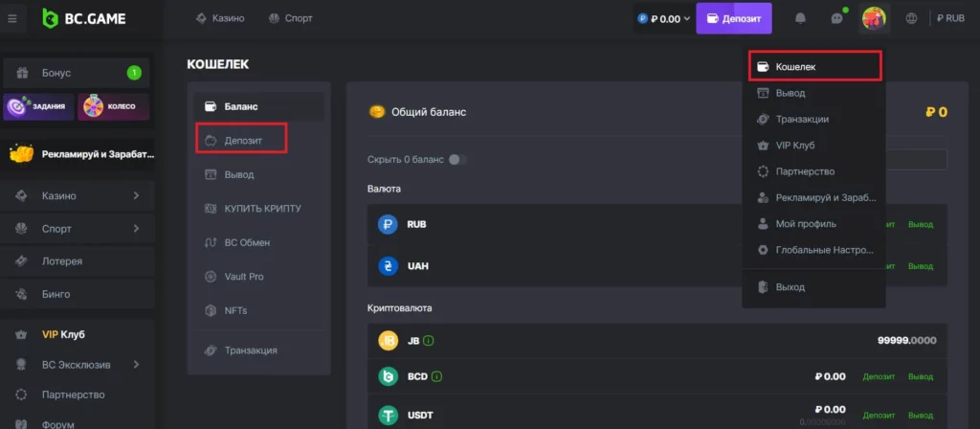The width and height of the screenshot is (980, 429).
Task: Click the UAH currency icon
Action: click(389, 266)
